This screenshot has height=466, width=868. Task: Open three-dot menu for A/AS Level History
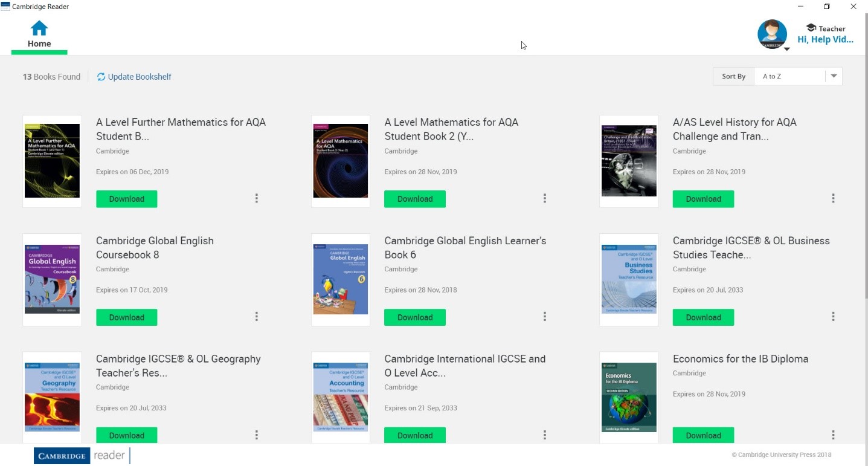coord(833,198)
